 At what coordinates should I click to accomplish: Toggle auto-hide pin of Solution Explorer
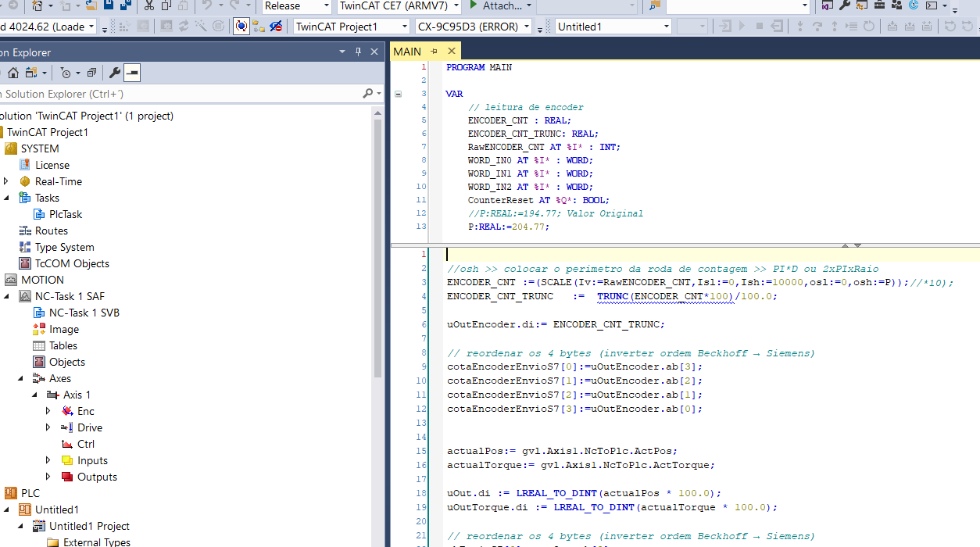[358, 52]
